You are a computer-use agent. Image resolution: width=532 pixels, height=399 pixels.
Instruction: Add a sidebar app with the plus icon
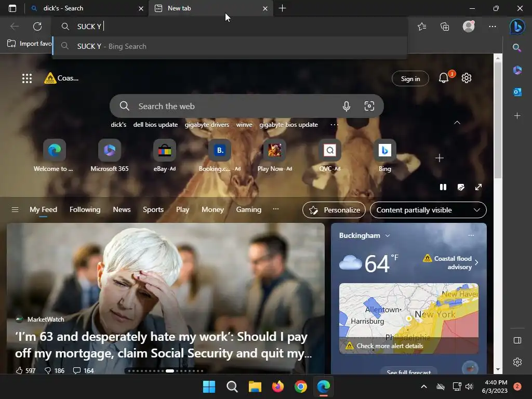[x=517, y=116]
